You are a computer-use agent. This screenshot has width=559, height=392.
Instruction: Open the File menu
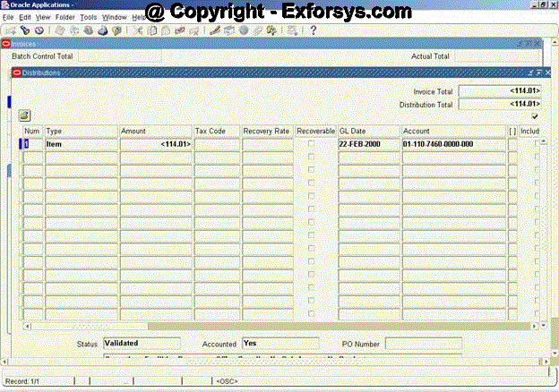click(8, 17)
